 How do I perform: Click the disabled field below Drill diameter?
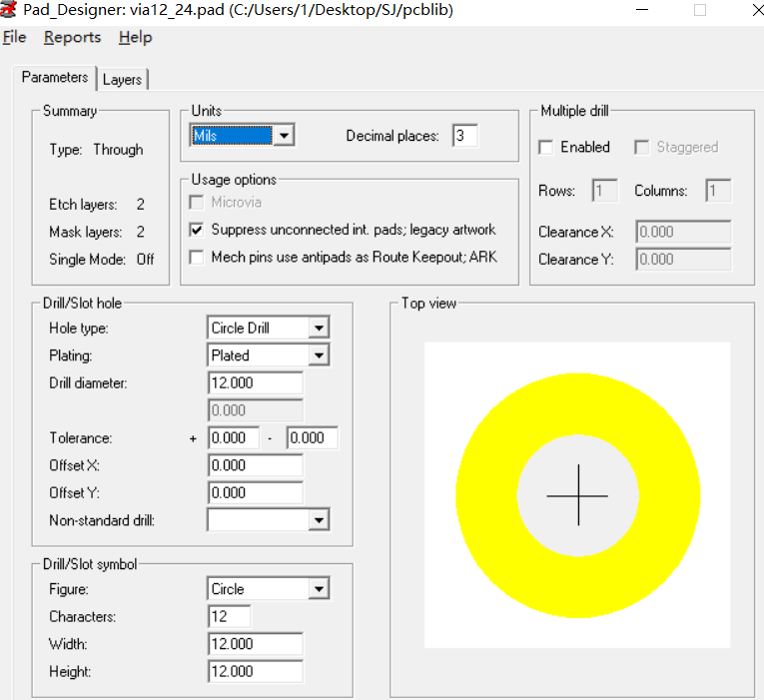256,410
